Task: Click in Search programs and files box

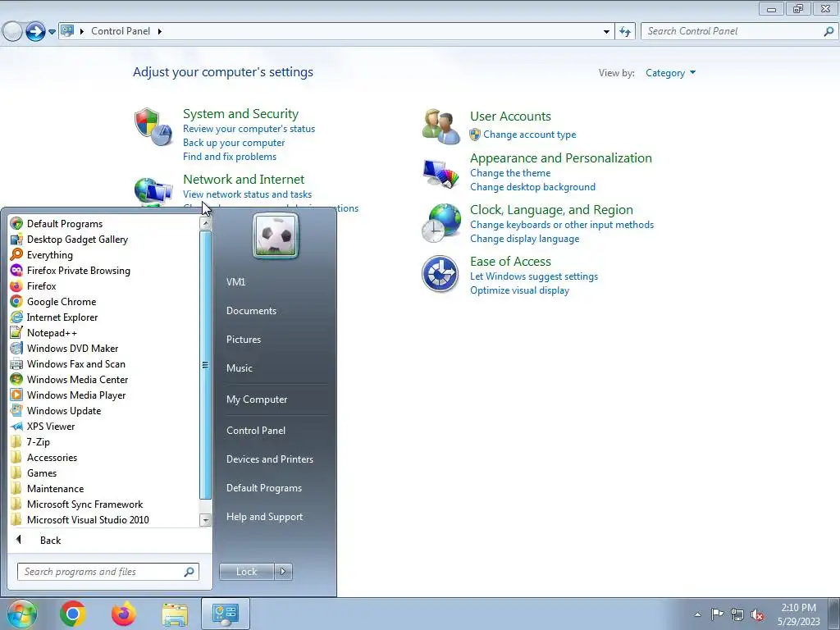Action: coord(108,572)
